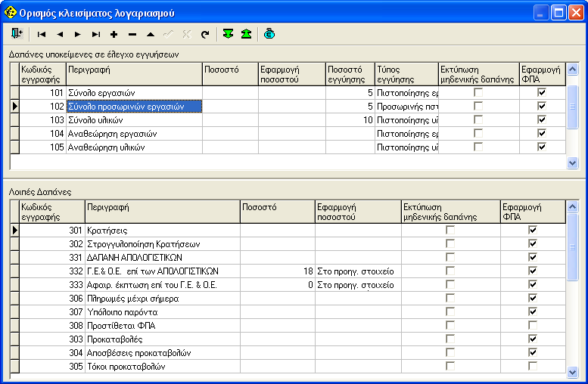Delete record with minus icon

[132, 34]
